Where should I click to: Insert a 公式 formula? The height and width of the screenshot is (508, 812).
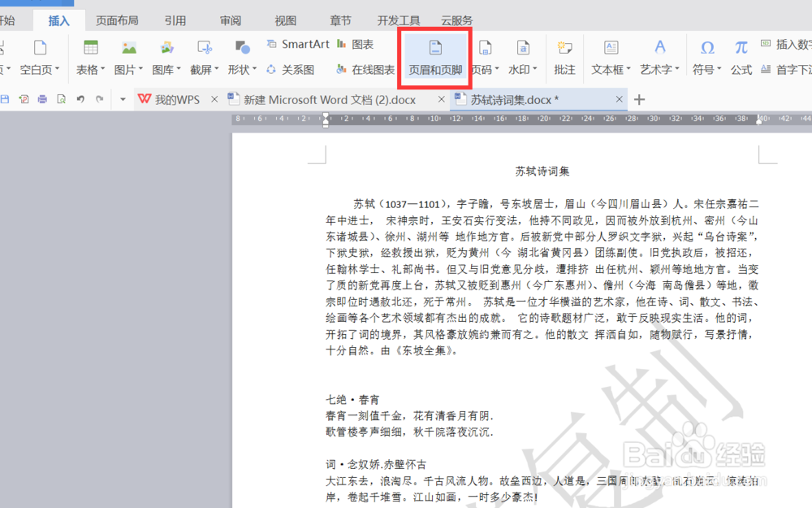[741, 58]
